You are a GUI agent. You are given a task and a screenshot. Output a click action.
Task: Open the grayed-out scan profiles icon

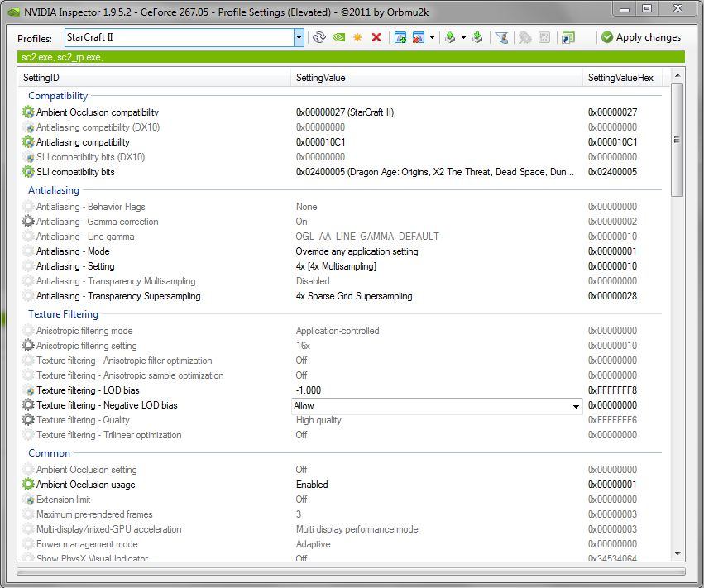point(524,37)
